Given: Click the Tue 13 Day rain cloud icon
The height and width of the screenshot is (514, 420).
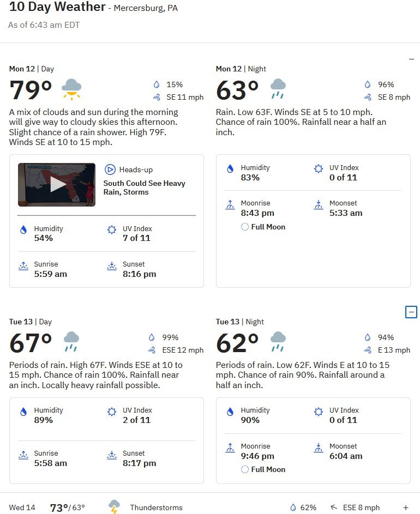Looking at the screenshot, I should pos(71,342).
